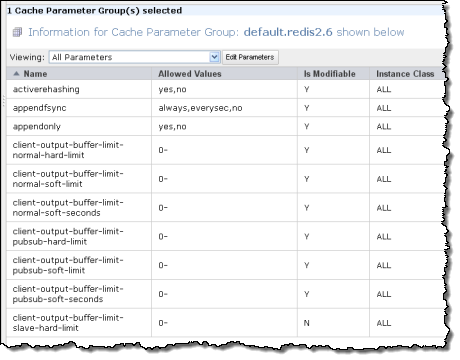Click the panel resize handle on left edge

pyautogui.click(x=3, y=101)
